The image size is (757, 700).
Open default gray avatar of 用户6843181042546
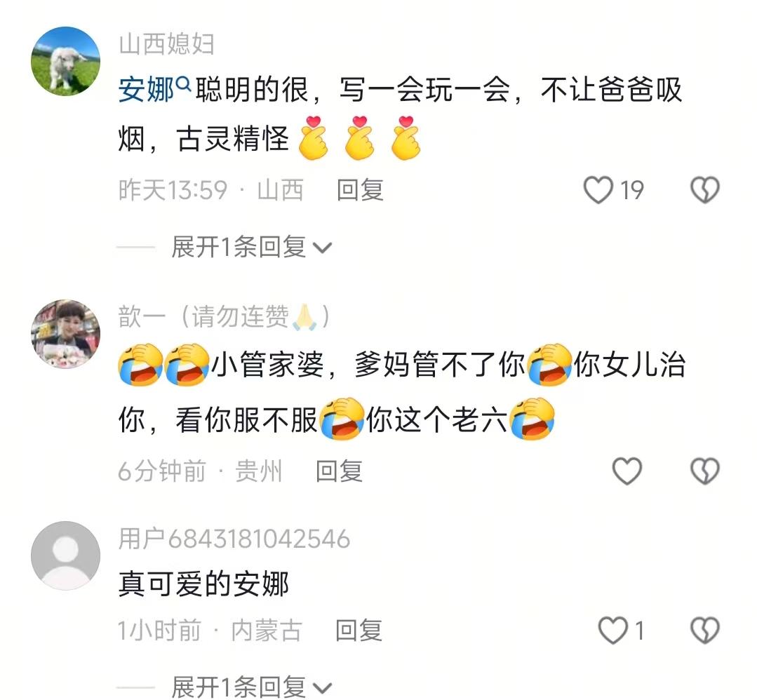point(65,556)
